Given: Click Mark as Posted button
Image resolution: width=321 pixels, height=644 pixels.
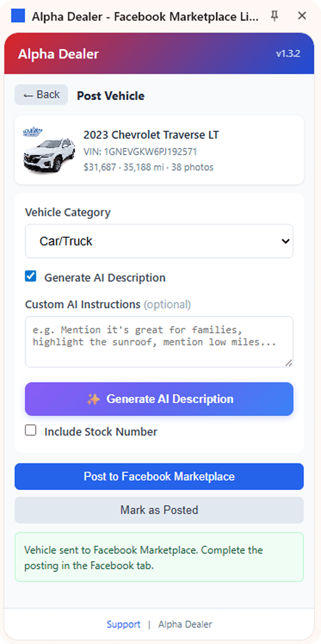Looking at the screenshot, I should pyautogui.click(x=159, y=510).
